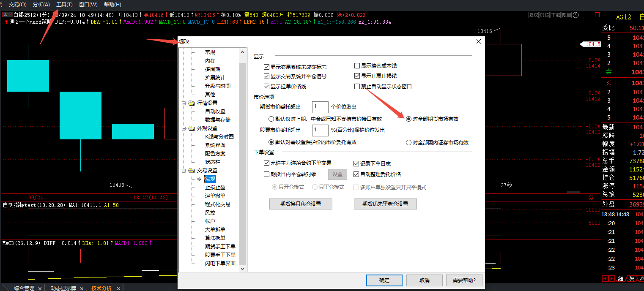Image resolution: width=644 pixels, height=291 pixels.
Task: Enable 禁止自动显示状态窗口 checkbox
Action: pyautogui.click(x=357, y=86)
